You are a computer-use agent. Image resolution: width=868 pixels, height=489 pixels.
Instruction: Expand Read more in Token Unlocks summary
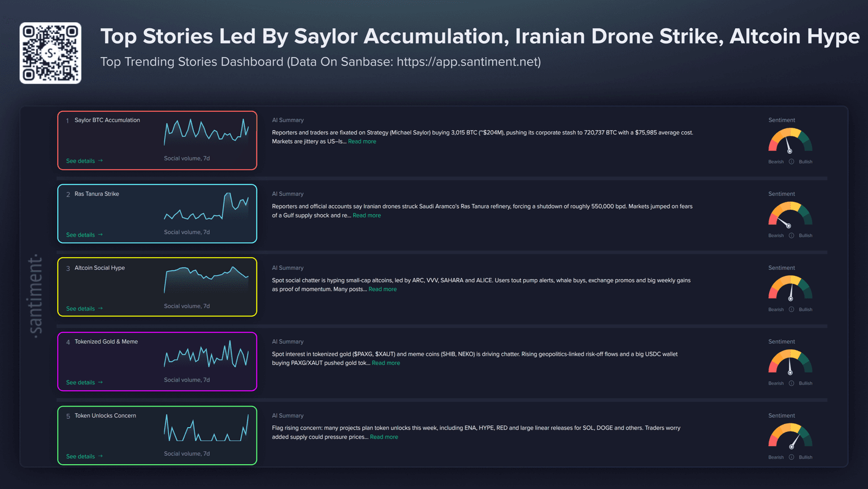coord(384,437)
